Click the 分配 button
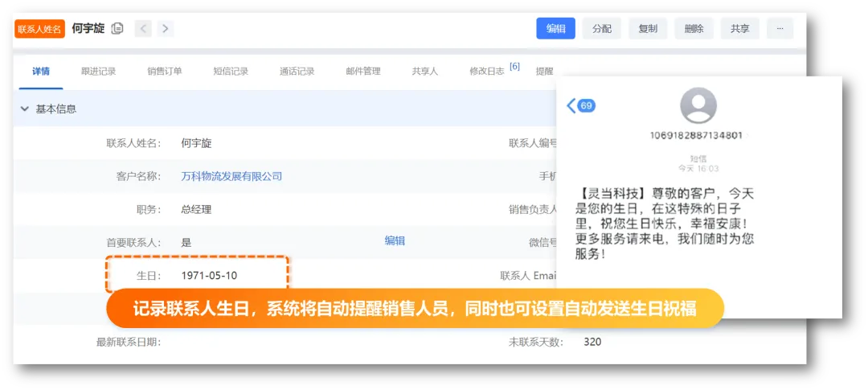 pos(601,29)
